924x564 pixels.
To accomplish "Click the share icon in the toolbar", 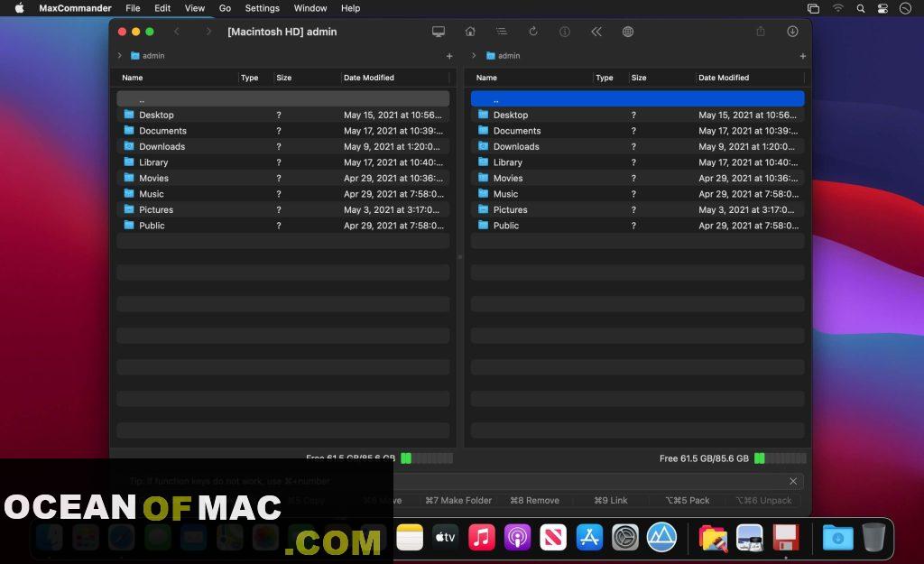I will (761, 32).
